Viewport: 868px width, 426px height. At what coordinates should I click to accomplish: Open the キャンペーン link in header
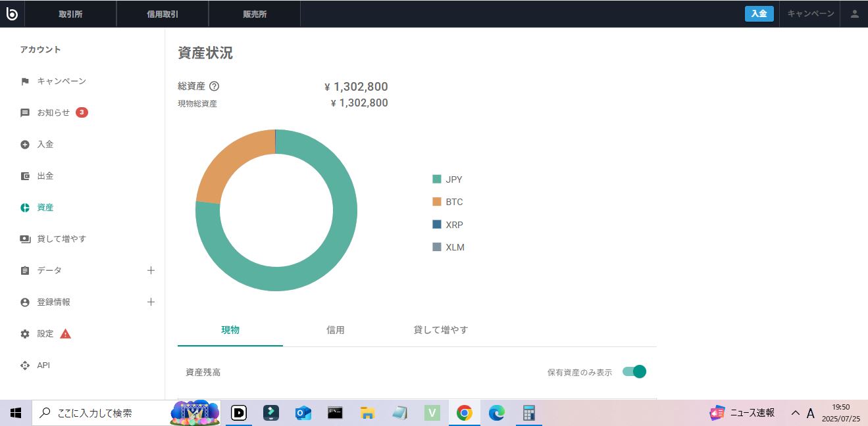point(811,14)
